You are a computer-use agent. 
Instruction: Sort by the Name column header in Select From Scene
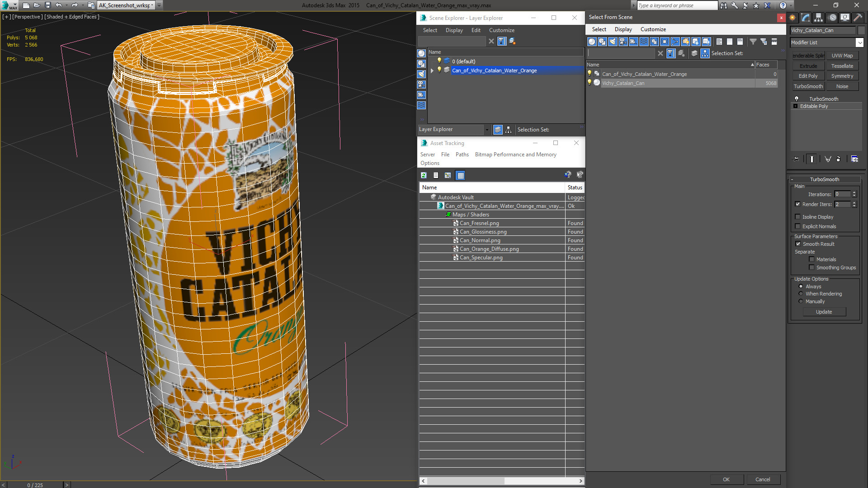point(670,65)
